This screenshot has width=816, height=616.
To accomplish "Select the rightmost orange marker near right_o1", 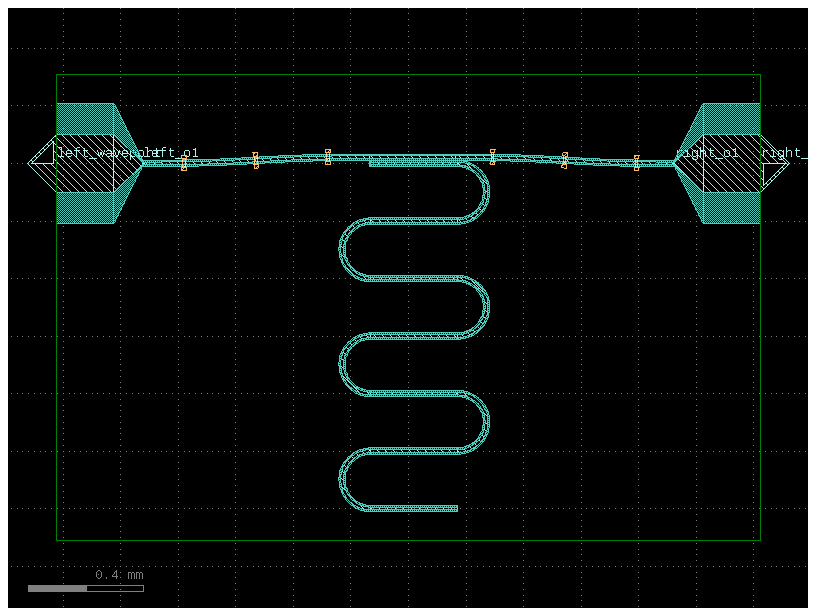I will 636,162.
